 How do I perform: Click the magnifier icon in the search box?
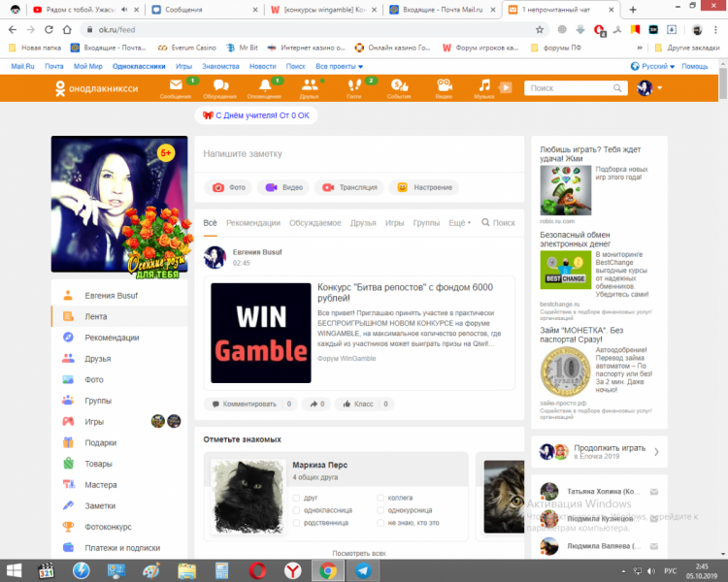pyautogui.click(x=617, y=87)
